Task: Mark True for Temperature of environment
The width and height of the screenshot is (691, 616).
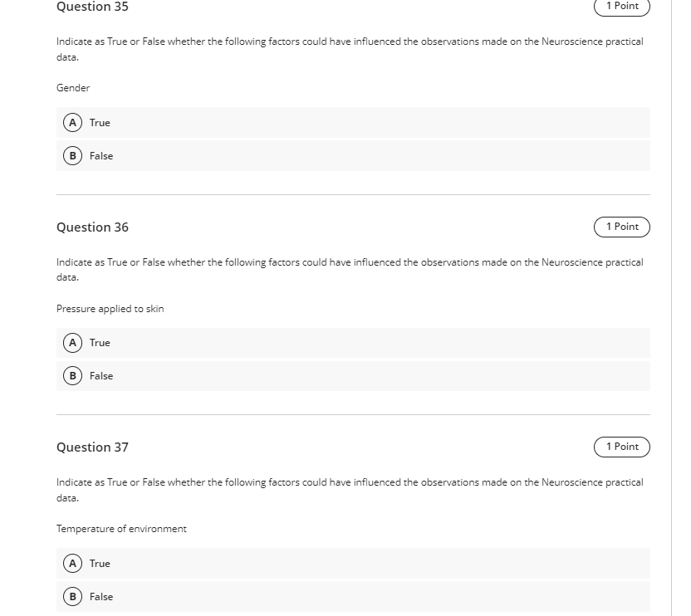Action: point(353,563)
